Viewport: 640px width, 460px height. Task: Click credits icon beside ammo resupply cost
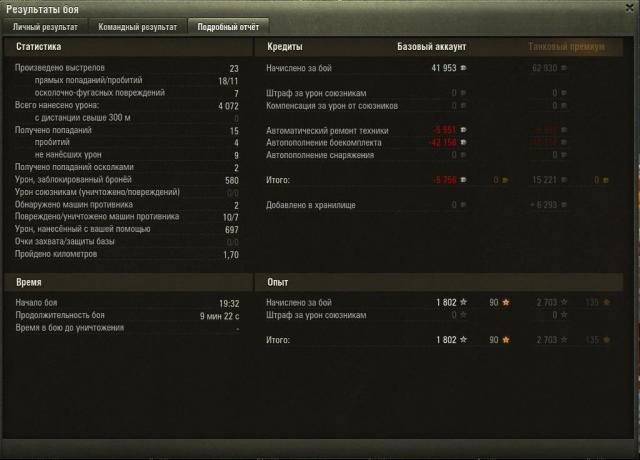[463, 142]
